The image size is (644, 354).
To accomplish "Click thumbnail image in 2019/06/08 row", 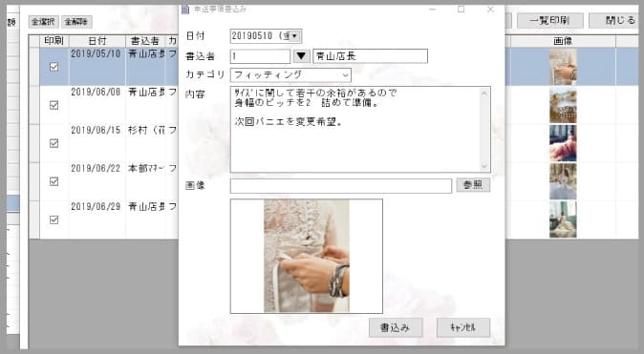I will click(x=563, y=105).
